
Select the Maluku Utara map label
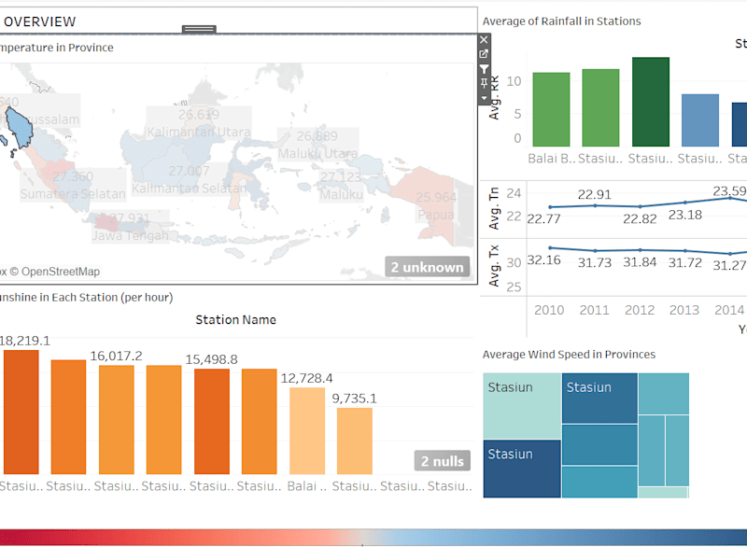[317, 153]
